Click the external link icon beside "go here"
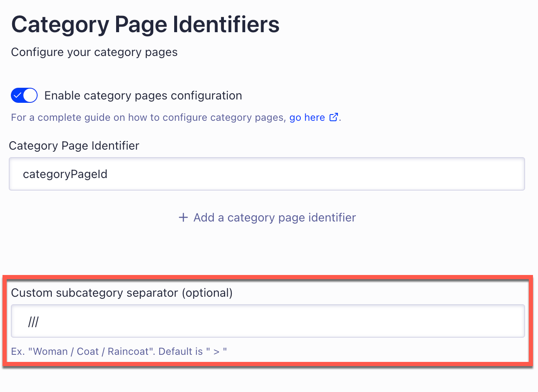Viewport: 538px width, 392px height. (333, 117)
